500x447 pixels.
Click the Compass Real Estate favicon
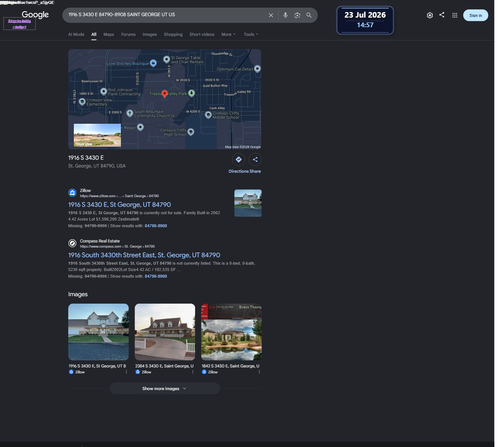point(72,243)
